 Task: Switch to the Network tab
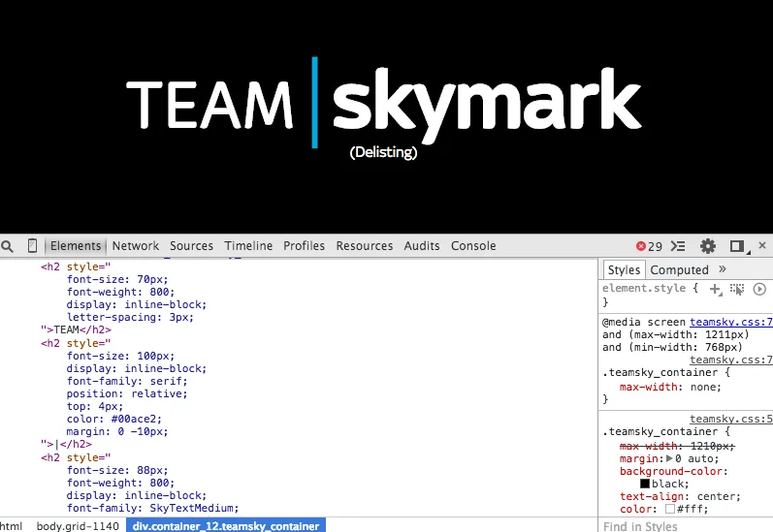[136, 246]
